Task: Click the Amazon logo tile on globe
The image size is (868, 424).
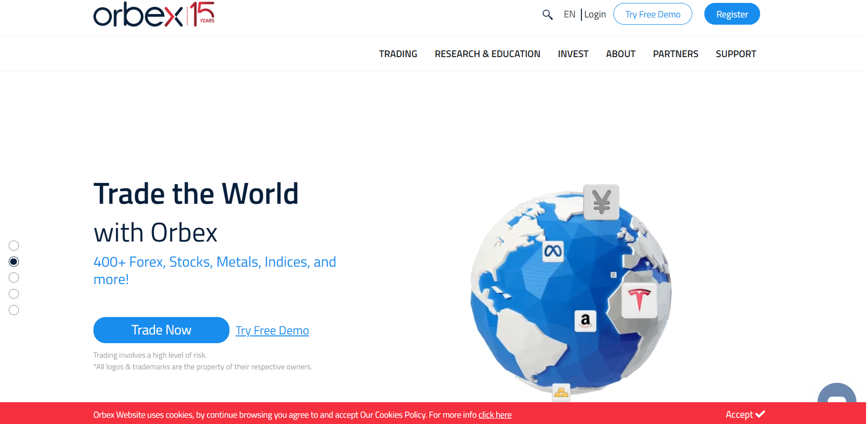Action: [585, 320]
